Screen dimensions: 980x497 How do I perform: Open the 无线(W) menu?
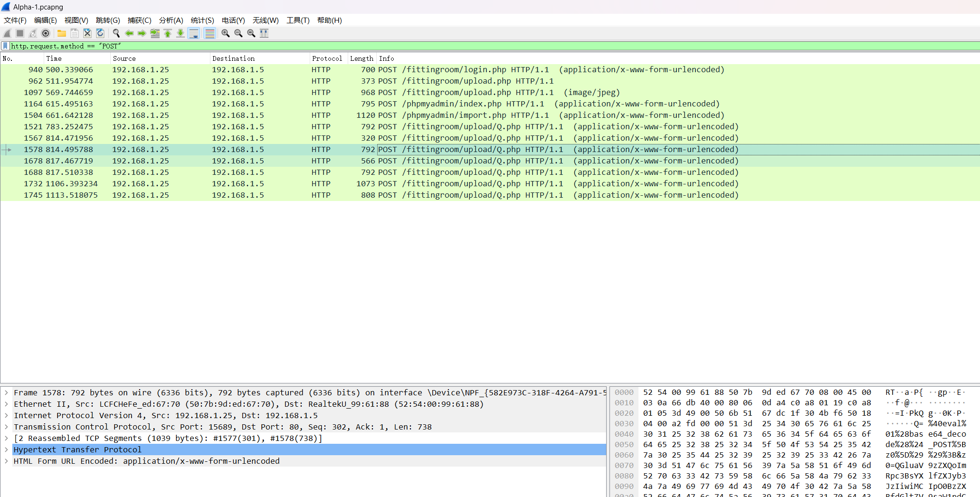266,20
